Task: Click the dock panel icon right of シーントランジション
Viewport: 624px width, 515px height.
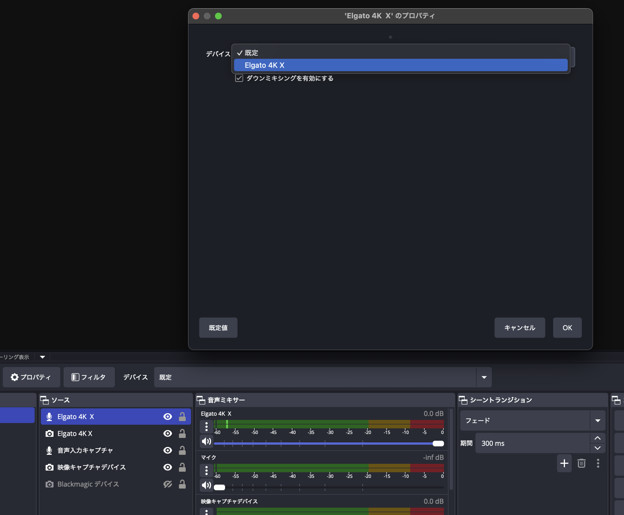Action: [x=616, y=400]
